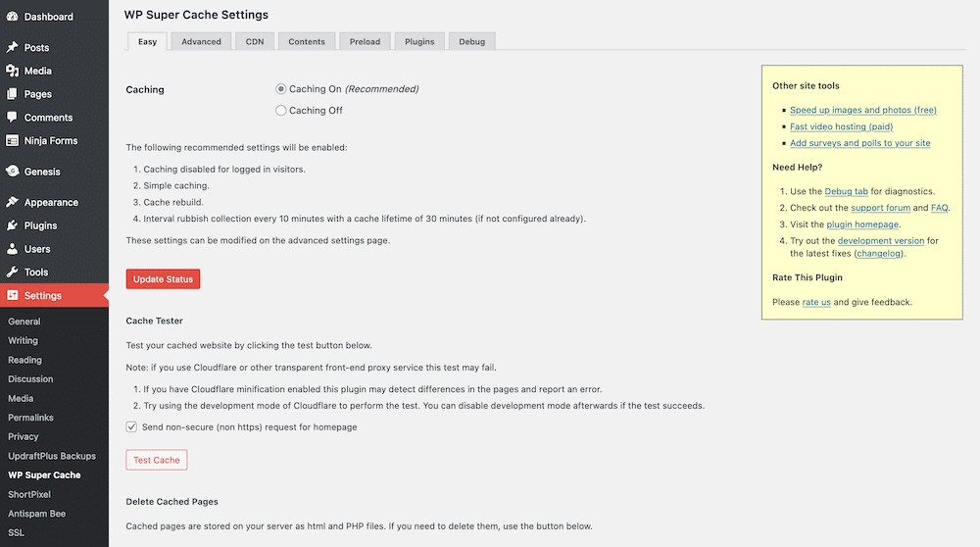Image resolution: width=980 pixels, height=547 pixels.
Task: Click the Comments speech bubble icon
Action: click(12, 118)
